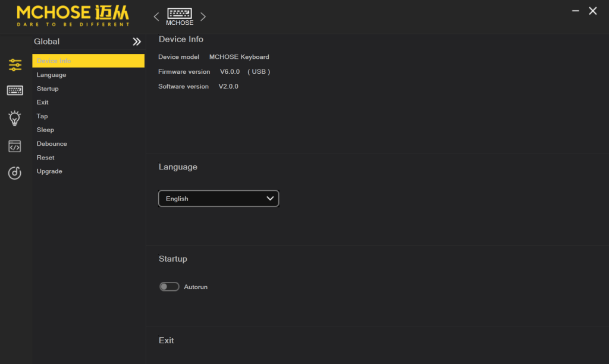Viewport: 609px width, 364px height.
Task: Select Language in the Global list
Action: [x=51, y=75]
